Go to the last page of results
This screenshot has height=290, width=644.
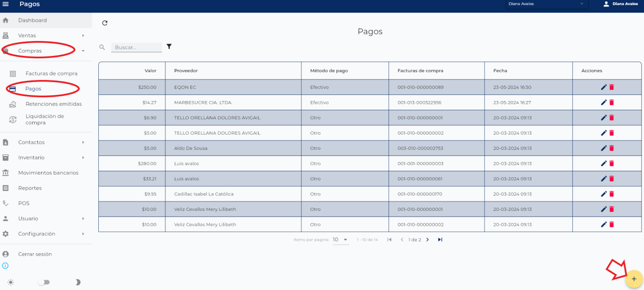click(x=440, y=240)
